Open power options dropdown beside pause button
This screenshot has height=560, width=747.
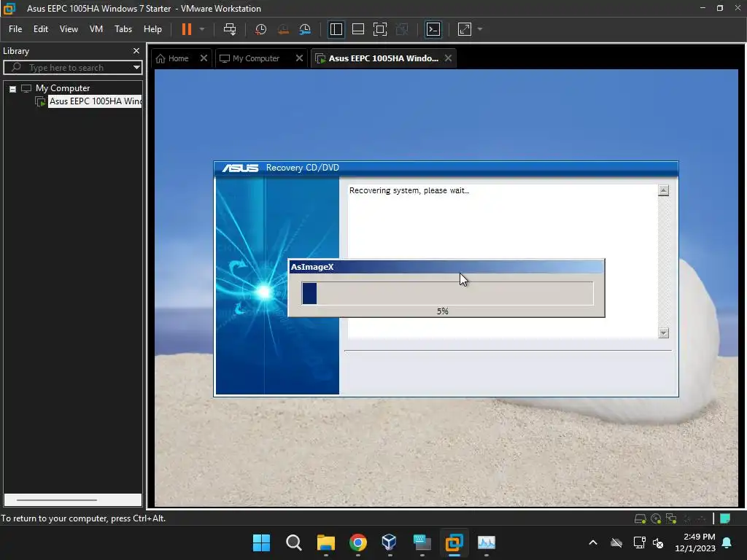click(x=202, y=29)
